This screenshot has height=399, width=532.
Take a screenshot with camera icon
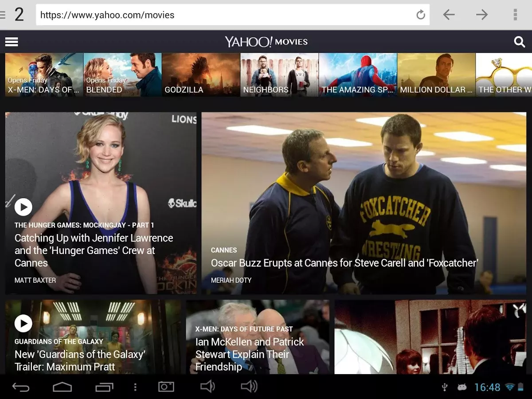(166, 387)
